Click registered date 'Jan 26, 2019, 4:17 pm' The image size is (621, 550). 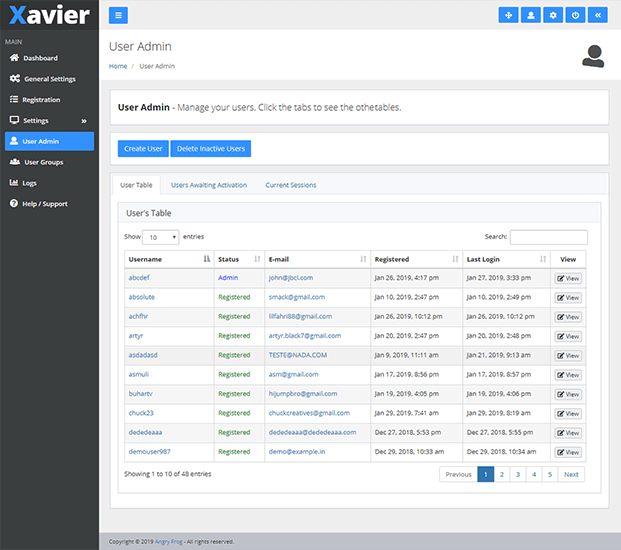[x=407, y=278]
